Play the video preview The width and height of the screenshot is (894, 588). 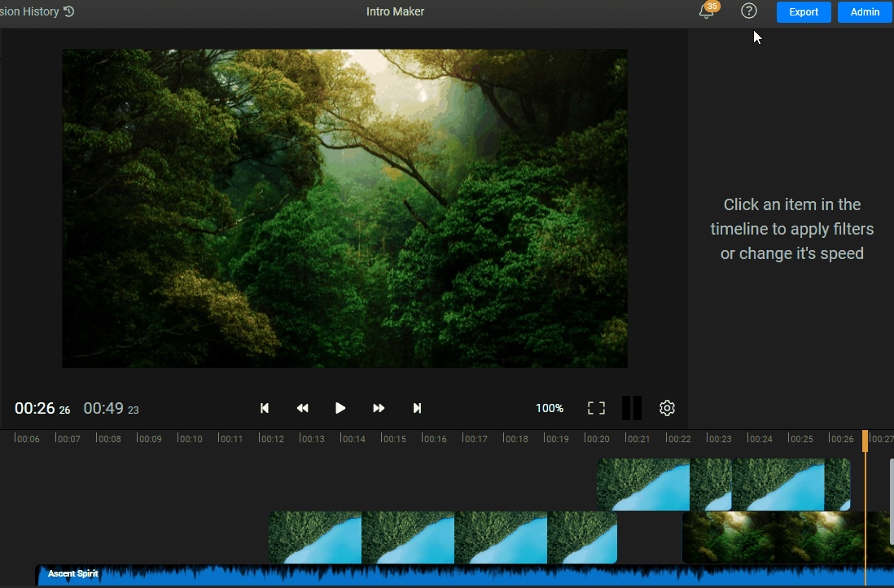click(x=340, y=408)
